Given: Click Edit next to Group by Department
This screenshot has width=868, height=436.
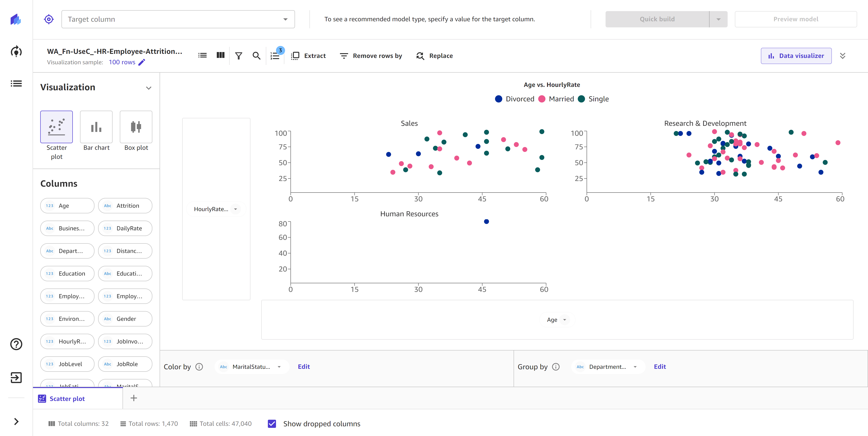Looking at the screenshot, I should pos(660,367).
